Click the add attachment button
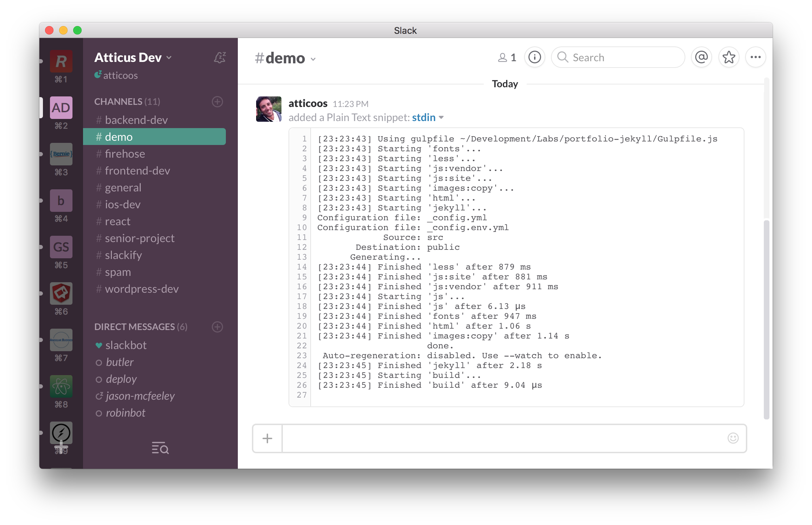This screenshot has width=812, height=525. (267, 438)
